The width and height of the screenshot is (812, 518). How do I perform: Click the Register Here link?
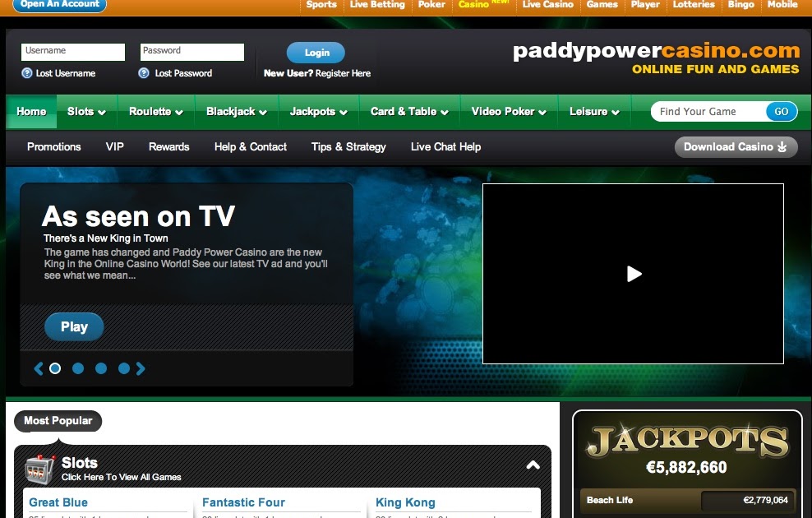click(x=343, y=73)
